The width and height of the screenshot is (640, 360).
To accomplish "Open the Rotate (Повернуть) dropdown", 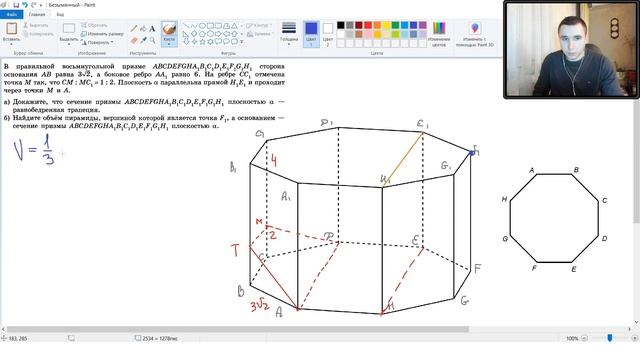I will (97, 42).
